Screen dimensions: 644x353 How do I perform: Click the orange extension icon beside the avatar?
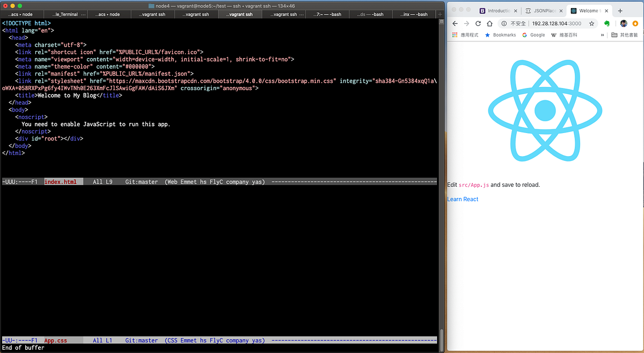[x=635, y=23]
